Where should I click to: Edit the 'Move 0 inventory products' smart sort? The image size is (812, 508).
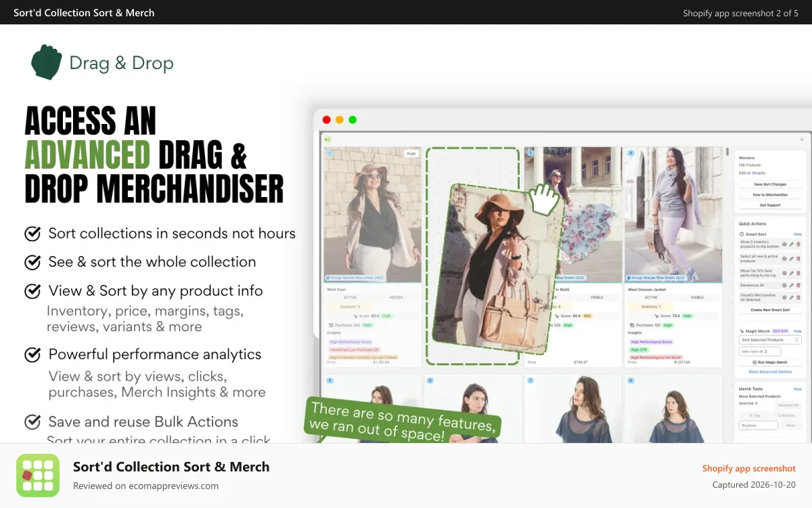click(791, 245)
